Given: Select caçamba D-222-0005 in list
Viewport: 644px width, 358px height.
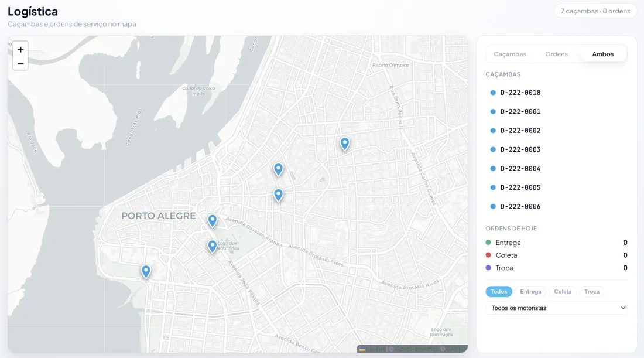Looking at the screenshot, I should coord(556,187).
